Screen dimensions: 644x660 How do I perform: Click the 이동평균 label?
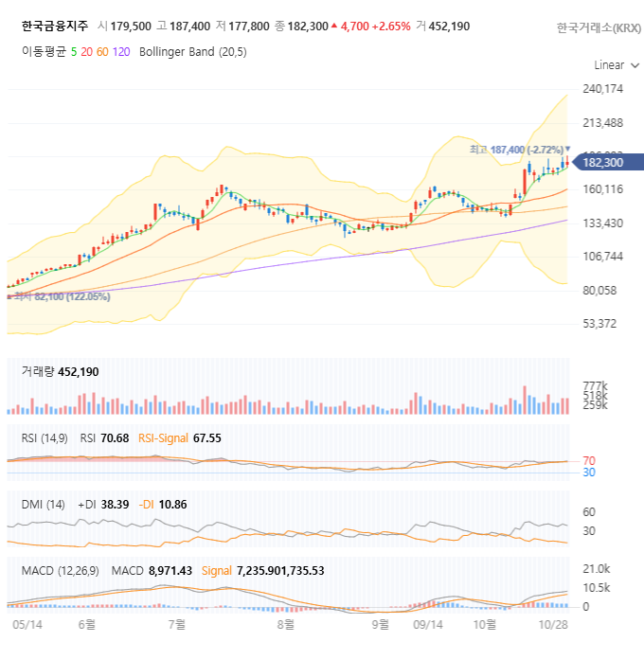pyautogui.click(x=44, y=52)
